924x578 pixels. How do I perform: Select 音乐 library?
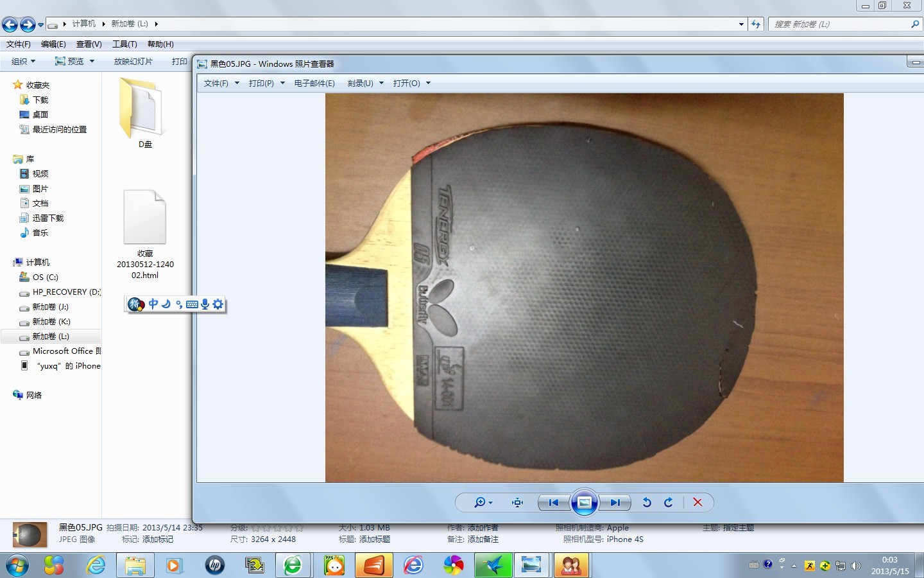40,232
